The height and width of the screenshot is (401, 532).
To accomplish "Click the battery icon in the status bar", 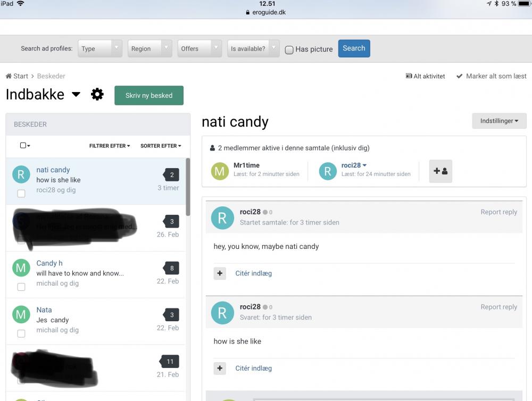I will [x=525, y=3].
